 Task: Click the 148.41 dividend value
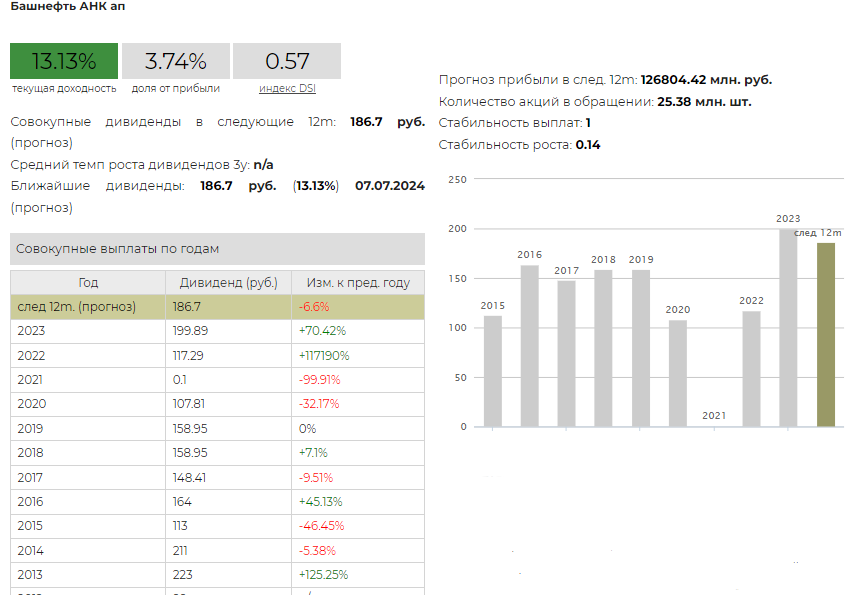(x=189, y=478)
